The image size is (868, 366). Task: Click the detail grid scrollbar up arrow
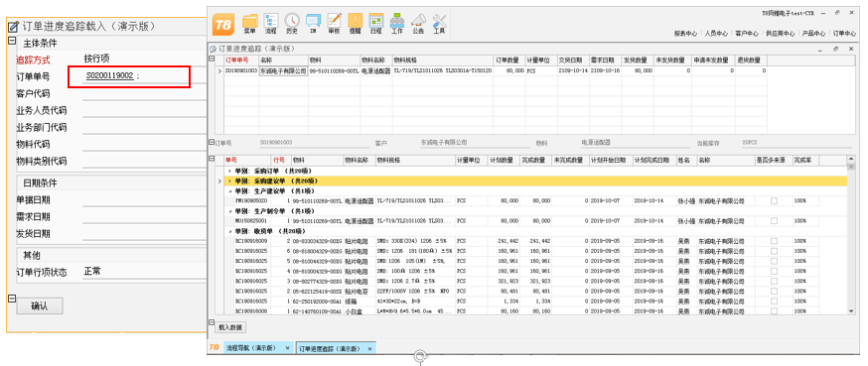[851, 160]
